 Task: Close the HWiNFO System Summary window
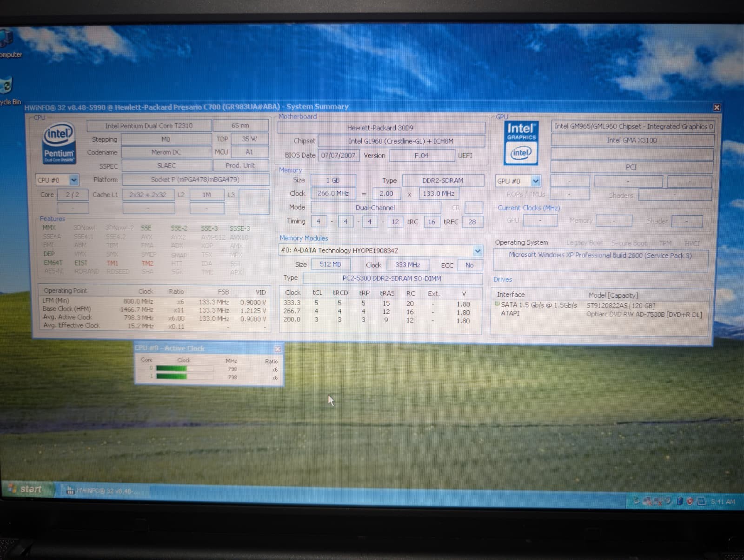(x=717, y=107)
